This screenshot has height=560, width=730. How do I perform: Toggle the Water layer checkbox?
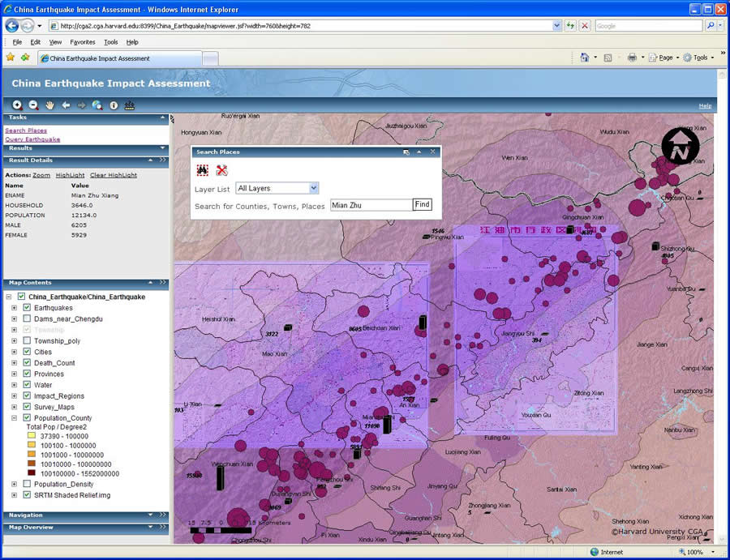click(27, 385)
